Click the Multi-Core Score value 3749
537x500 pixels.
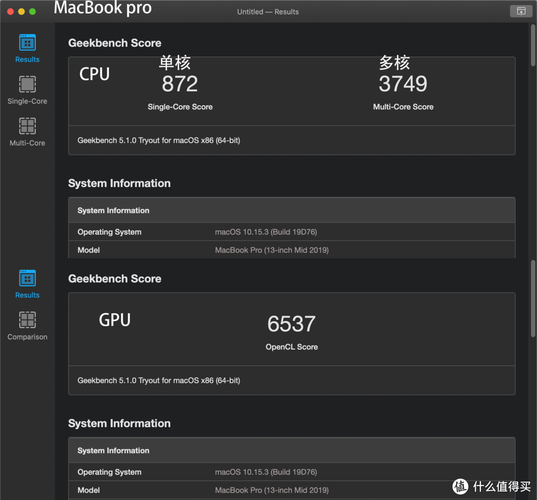[x=403, y=84]
